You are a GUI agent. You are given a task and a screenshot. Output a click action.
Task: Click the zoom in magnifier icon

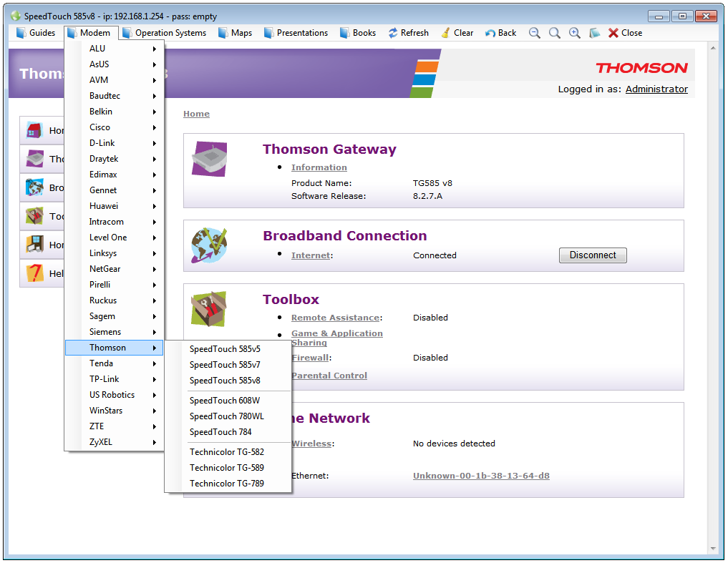click(x=574, y=33)
